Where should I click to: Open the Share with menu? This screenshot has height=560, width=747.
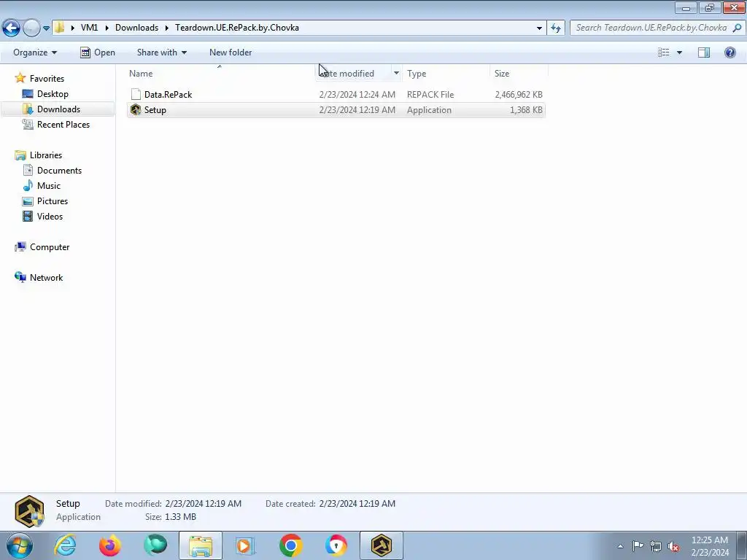click(x=161, y=52)
